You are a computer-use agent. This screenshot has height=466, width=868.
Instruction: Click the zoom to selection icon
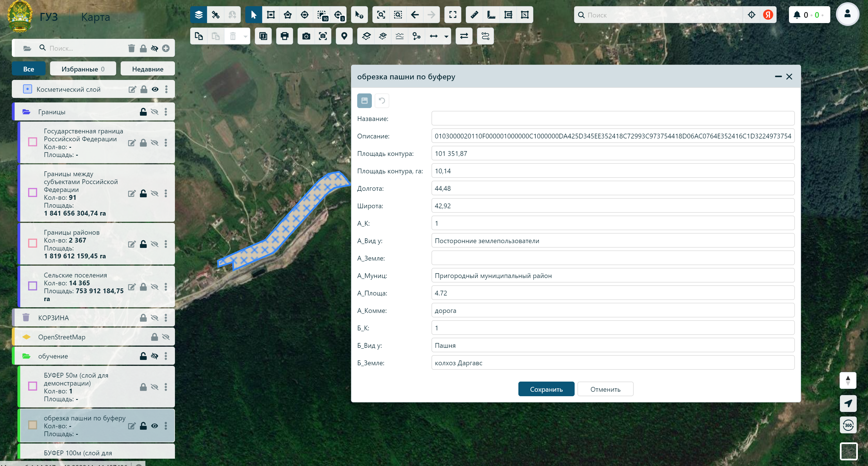(398, 15)
